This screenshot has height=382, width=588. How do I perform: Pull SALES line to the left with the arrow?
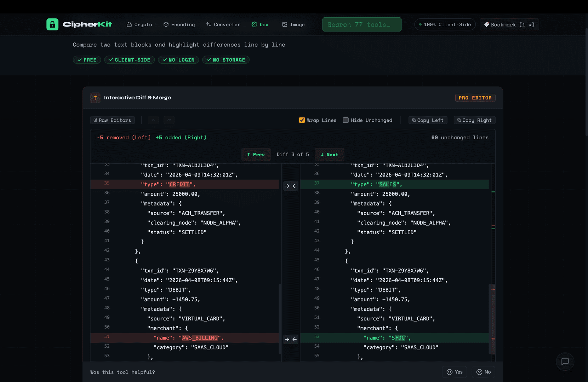click(295, 186)
